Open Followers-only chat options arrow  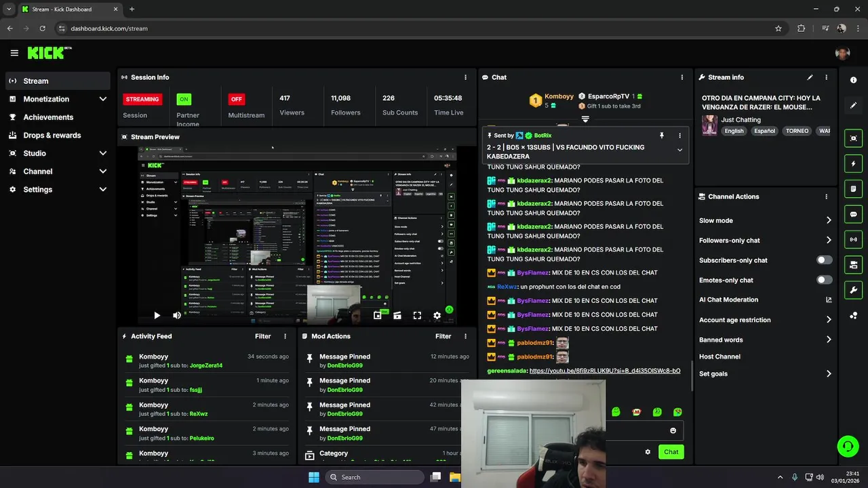[829, 240]
